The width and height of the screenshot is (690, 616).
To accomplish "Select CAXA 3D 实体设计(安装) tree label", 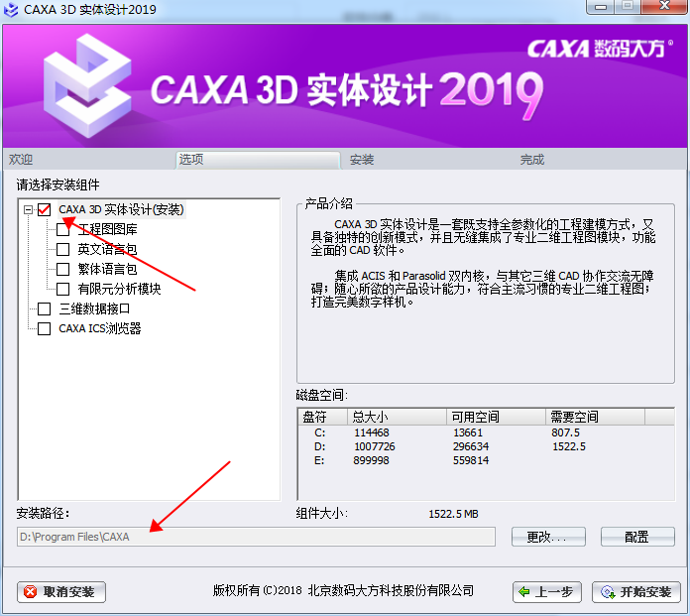I will (121, 209).
